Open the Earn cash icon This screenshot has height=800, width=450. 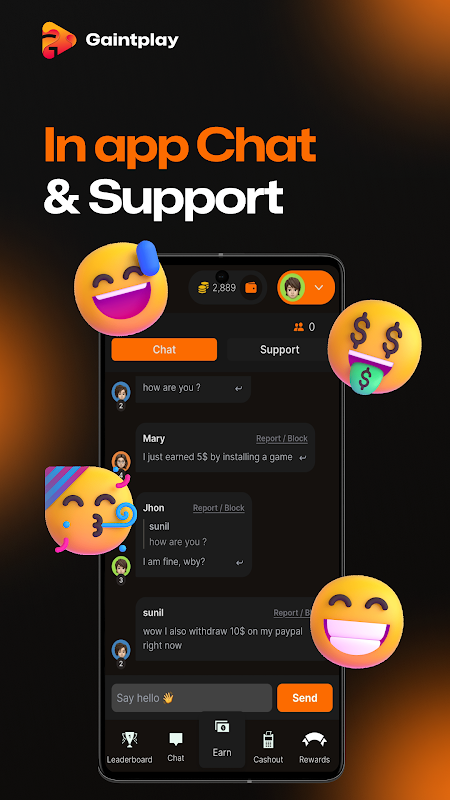point(222,727)
